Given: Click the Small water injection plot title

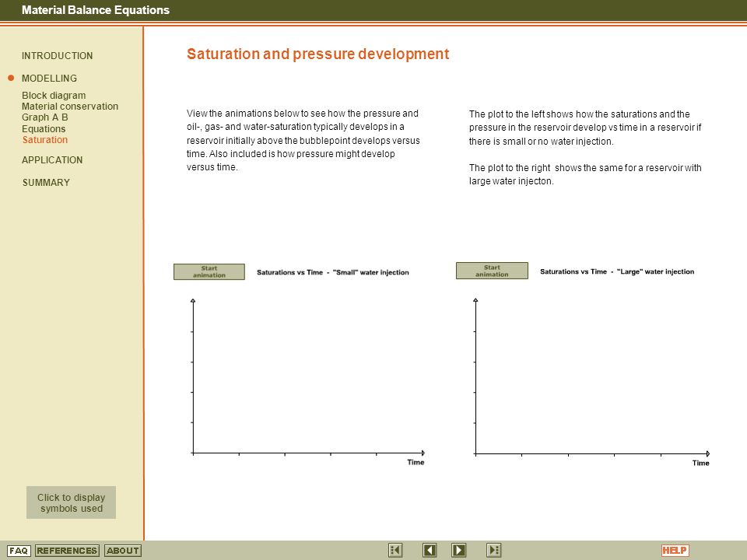Looking at the screenshot, I should pos(332,272).
